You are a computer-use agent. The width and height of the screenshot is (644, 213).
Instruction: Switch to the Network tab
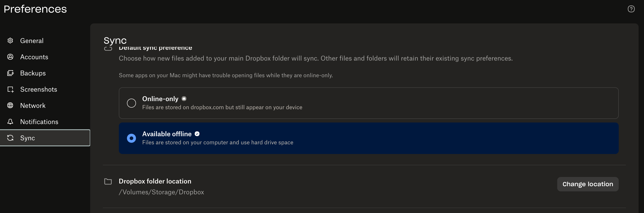[33, 106]
